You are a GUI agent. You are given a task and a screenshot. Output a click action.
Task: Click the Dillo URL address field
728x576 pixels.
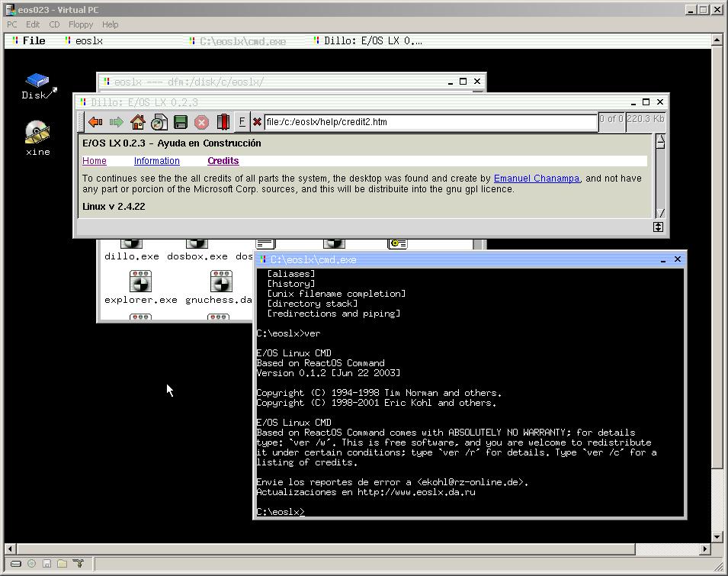431,122
